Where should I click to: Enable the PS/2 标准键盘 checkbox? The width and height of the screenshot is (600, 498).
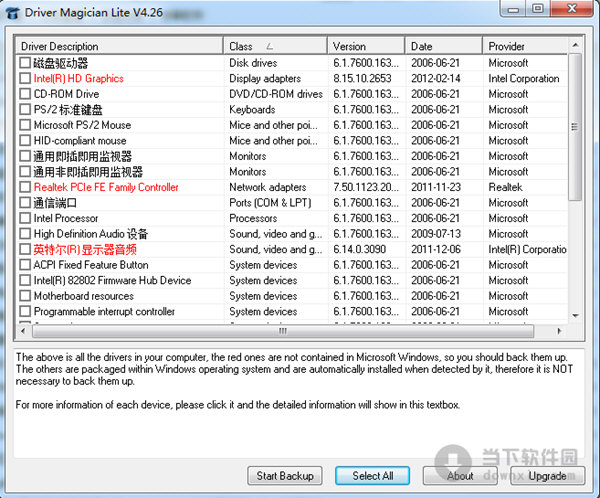[25, 109]
